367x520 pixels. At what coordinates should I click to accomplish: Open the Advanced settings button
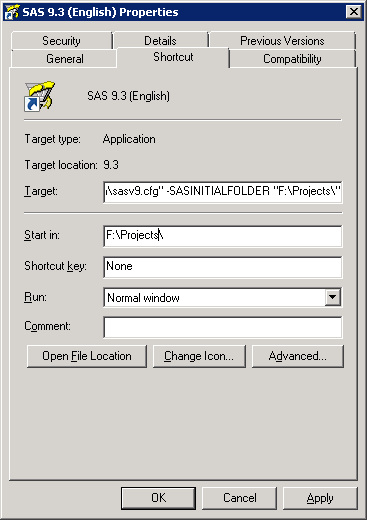(298, 356)
